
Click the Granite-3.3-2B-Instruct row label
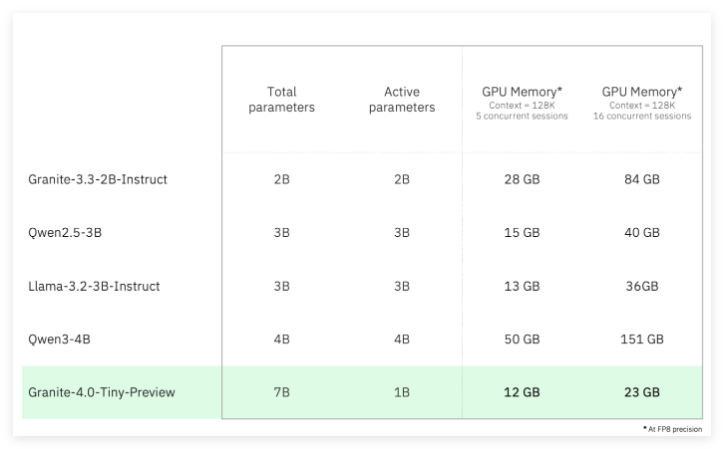pyautogui.click(x=97, y=180)
